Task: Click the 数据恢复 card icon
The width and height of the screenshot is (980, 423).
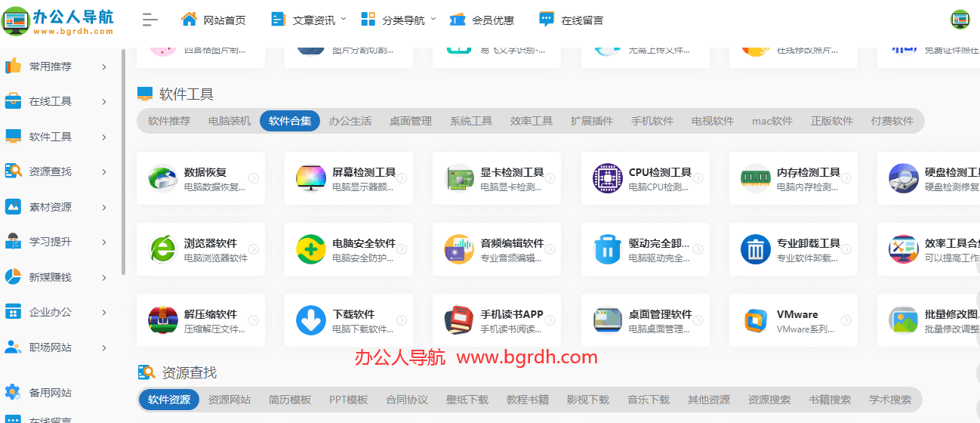Action: tap(162, 178)
